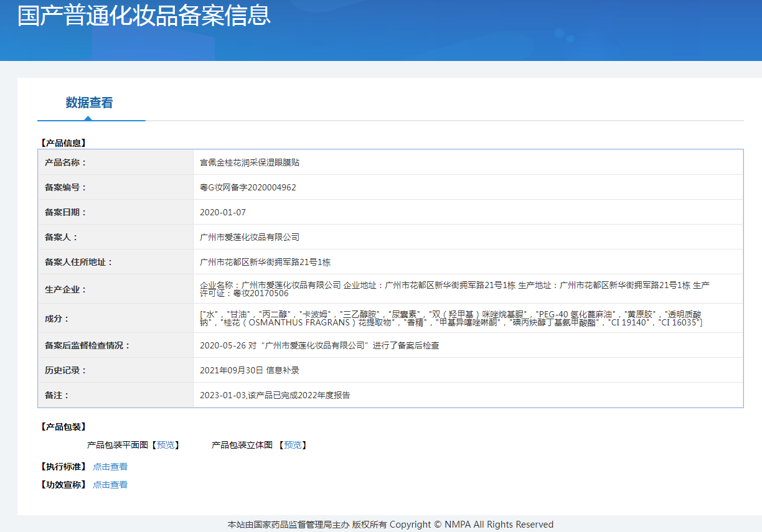Select product name 宫佩金桂花润采保湿眼膜贴
This screenshot has width=762, height=532.
pos(250,162)
